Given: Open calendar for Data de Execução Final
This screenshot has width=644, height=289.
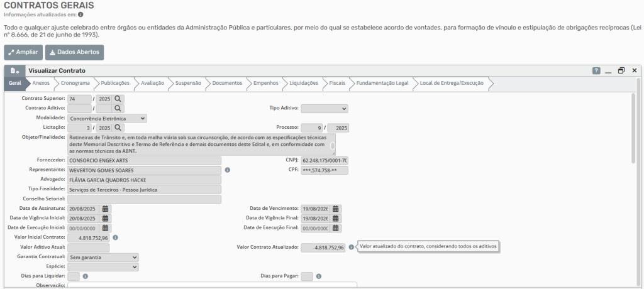Looking at the screenshot, I should tap(336, 228).
